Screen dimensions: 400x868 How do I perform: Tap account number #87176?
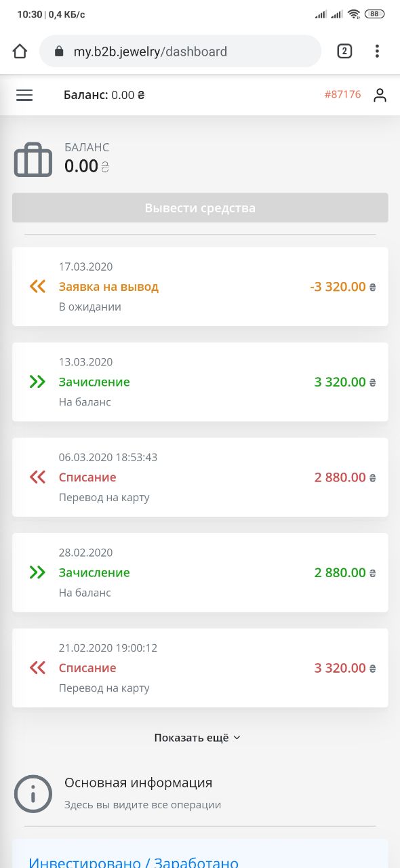tap(342, 94)
